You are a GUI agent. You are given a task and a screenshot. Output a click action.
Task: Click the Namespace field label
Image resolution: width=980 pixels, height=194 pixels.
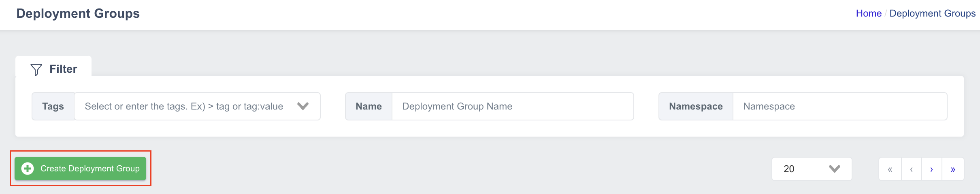tap(696, 106)
